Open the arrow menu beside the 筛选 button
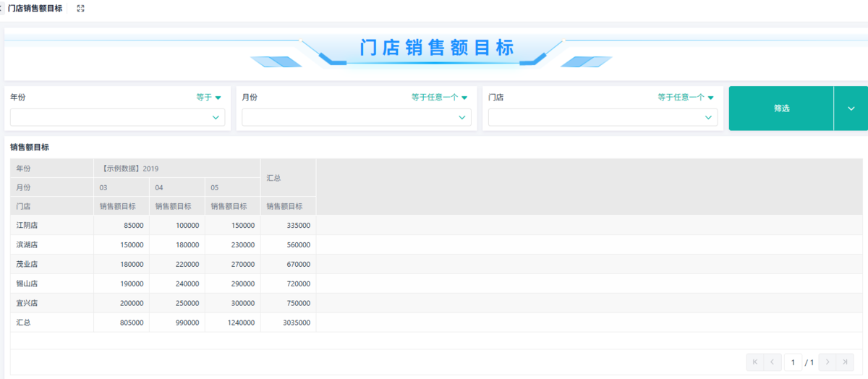Image resolution: width=868 pixels, height=379 pixels. [851, 108]
